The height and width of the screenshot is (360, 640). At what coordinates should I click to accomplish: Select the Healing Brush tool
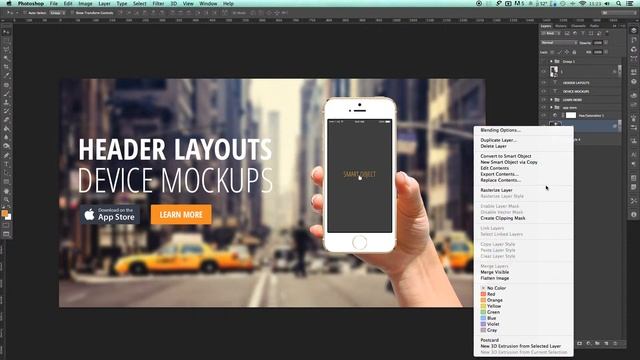coord(6,85)
